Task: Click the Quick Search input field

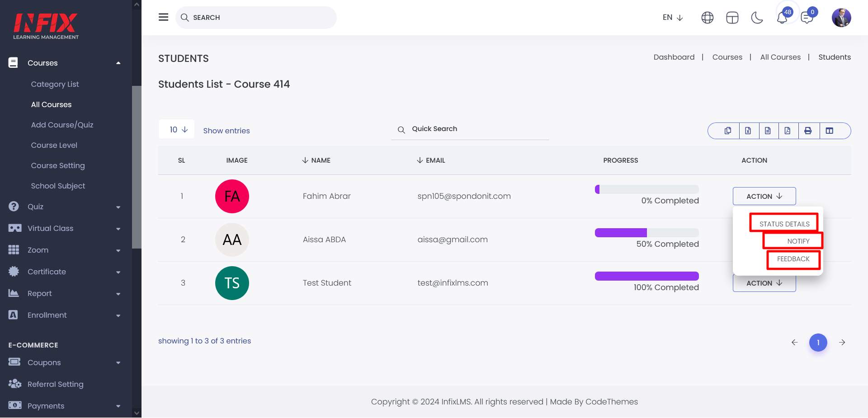Action: tap(475, 129)
